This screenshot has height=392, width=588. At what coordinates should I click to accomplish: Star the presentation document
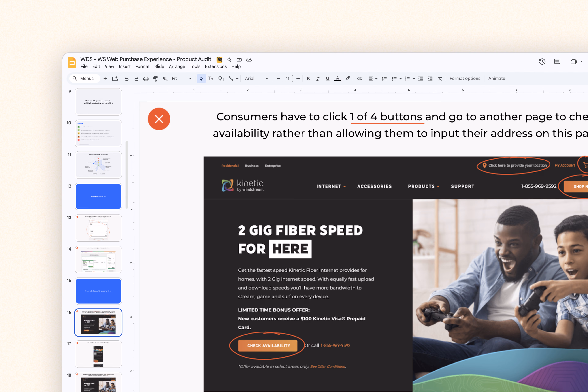point(229,60)
